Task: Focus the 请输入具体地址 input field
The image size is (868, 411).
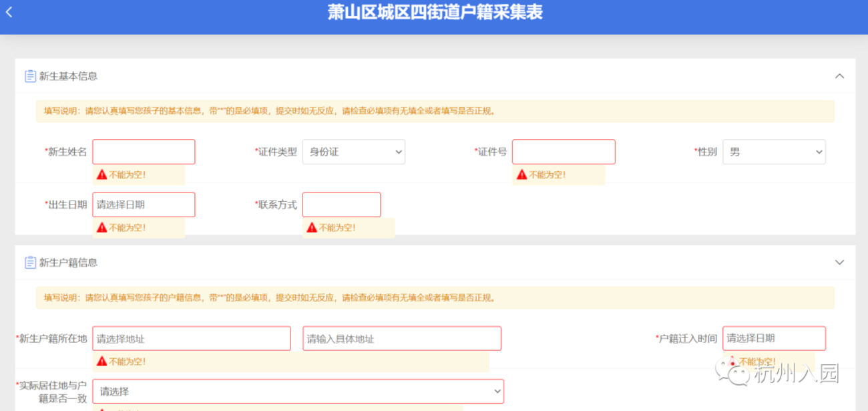Action: tap(402, 338)
